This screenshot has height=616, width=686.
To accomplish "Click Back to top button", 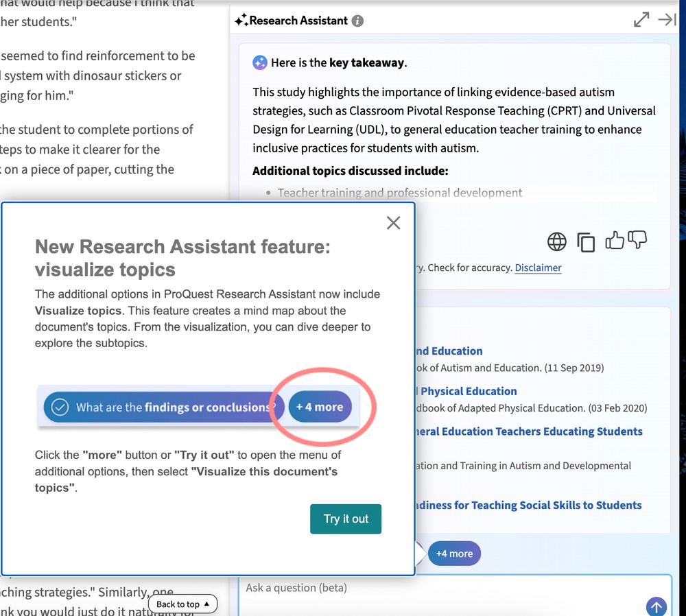I will (x=182, y=604).
